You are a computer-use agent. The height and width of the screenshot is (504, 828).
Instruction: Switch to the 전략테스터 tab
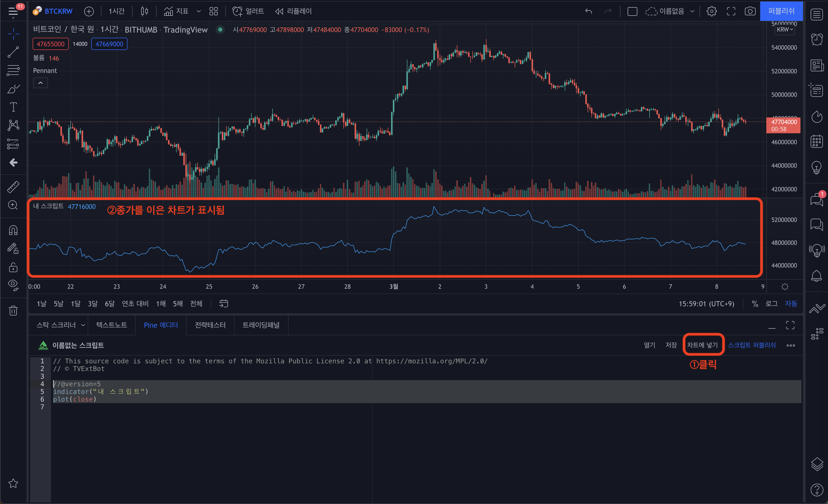(210, 325)
